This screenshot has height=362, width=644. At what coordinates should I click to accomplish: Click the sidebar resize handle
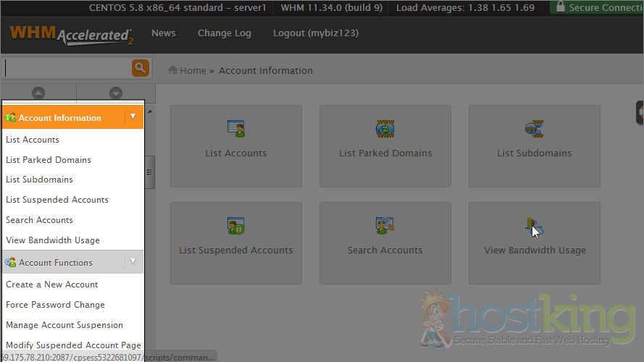point(150,173)
